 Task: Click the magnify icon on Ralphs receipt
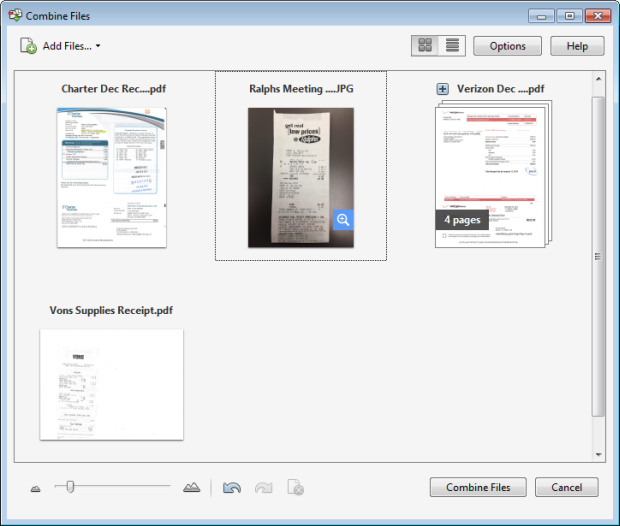(x=342, y=220)
